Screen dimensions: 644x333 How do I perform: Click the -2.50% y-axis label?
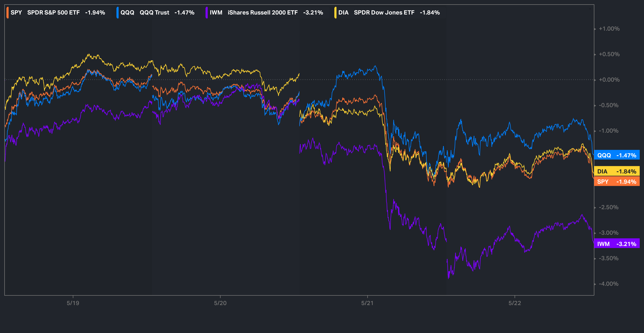click(x=609, y=207)
